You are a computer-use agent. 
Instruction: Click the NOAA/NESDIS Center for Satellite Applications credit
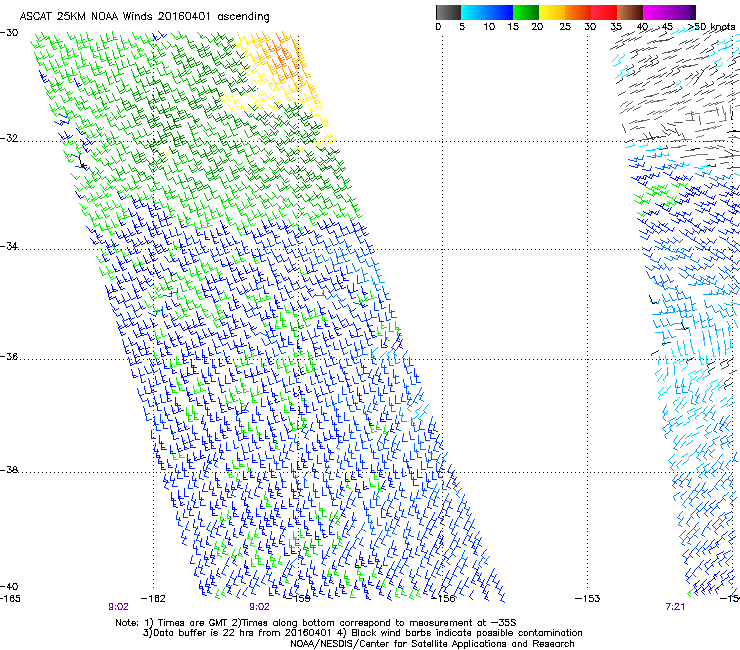pos(432,644)
